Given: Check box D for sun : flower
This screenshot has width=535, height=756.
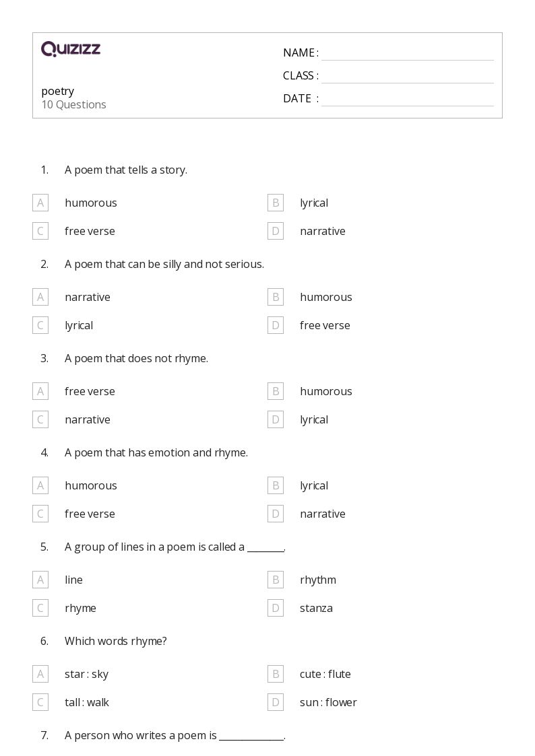Looking at the screenshot, I should pyautogui.click(x=276, y=702).
